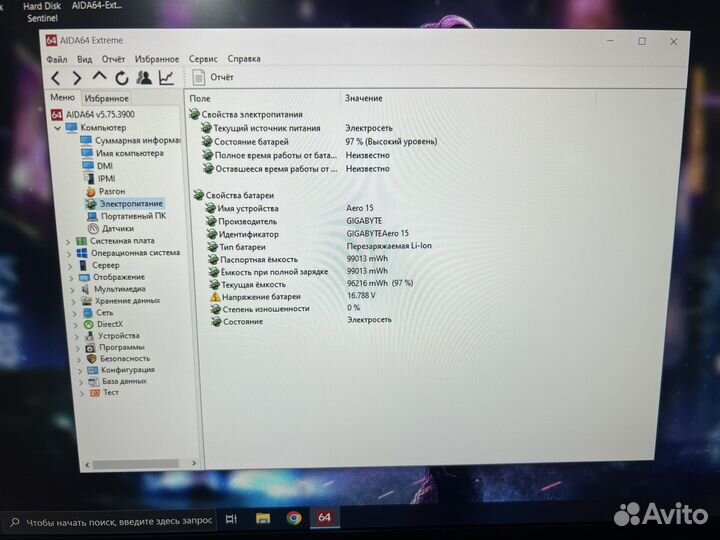This screenshot has width=720, height=540.
Task: Click the scroll-right arrow of tree panel
Action: [194, 463]
